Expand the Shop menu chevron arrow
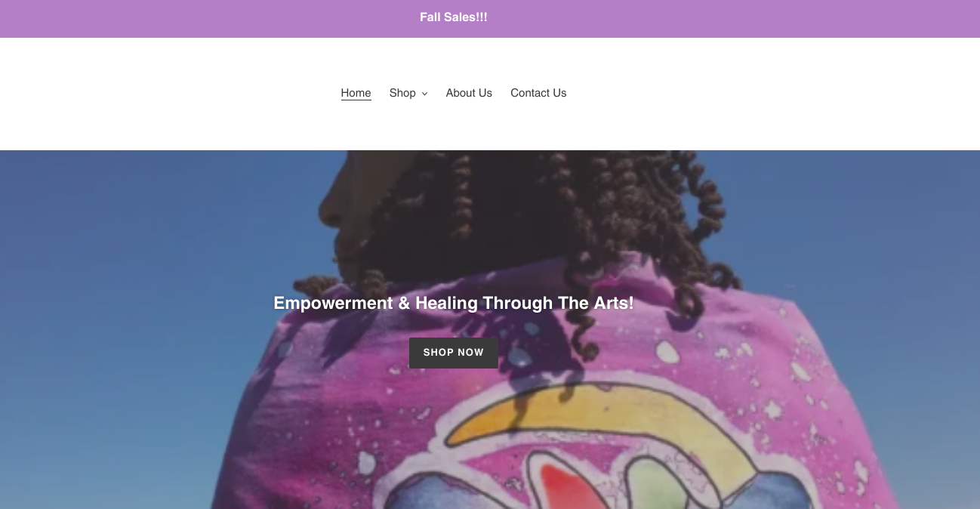 point(424,94)
